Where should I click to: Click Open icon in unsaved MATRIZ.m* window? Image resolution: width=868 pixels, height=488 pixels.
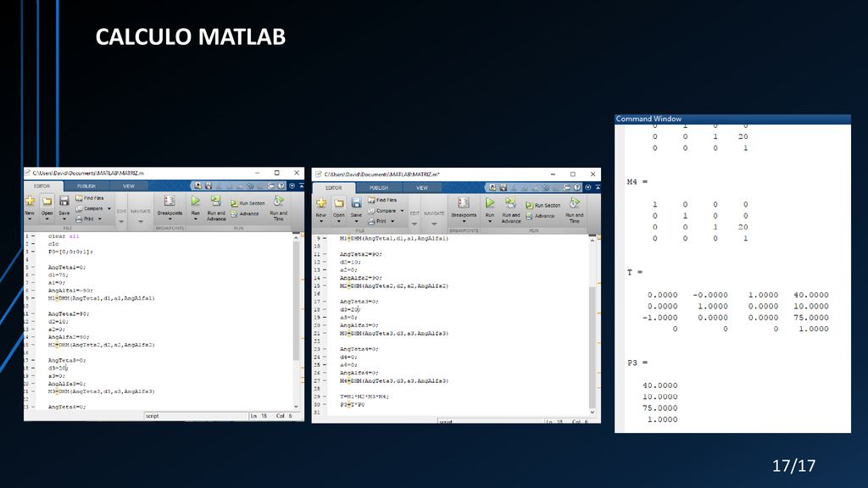tap(339, 203)
